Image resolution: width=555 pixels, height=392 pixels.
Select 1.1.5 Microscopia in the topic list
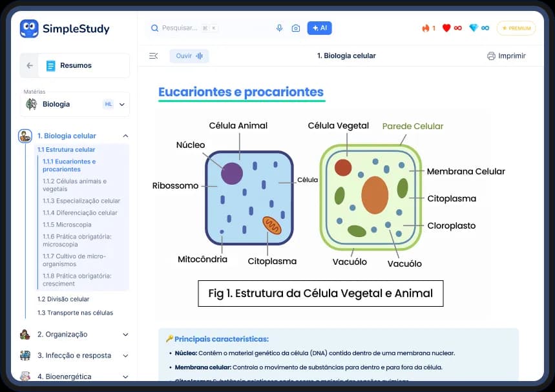(x=67, y=225)
